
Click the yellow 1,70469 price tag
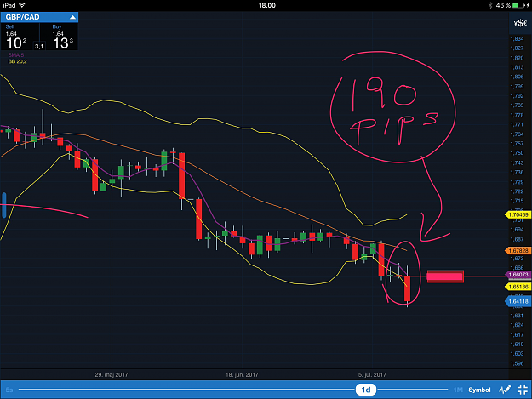(x=518, y=215)
